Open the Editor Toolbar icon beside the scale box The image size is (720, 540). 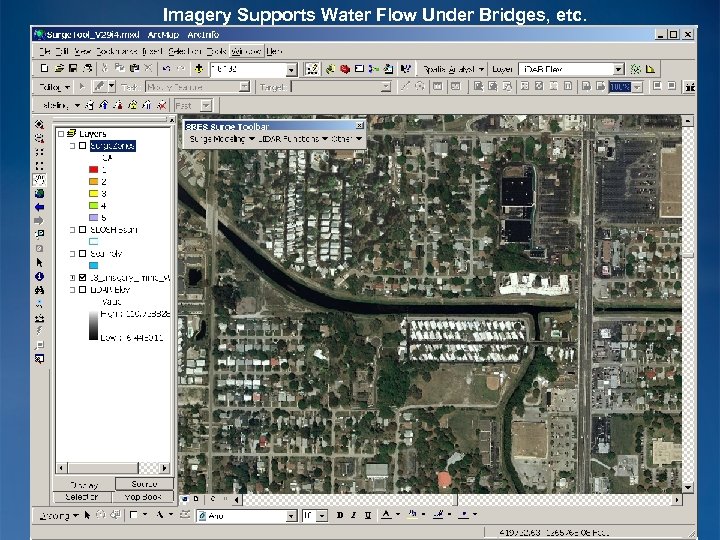[312, 69]
